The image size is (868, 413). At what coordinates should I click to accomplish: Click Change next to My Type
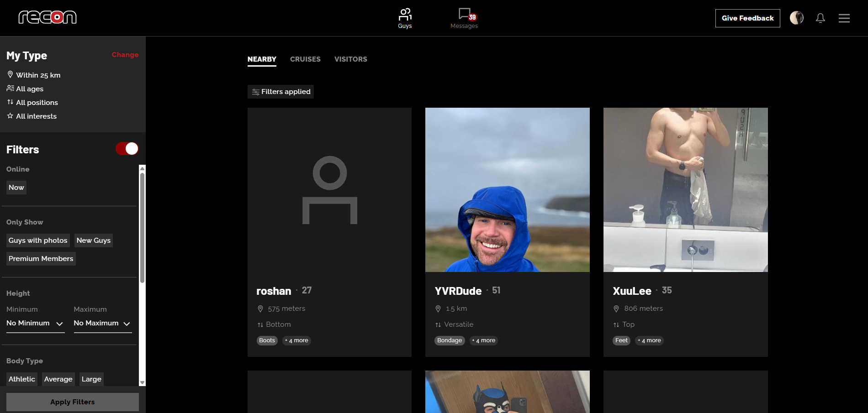[125, 55]
